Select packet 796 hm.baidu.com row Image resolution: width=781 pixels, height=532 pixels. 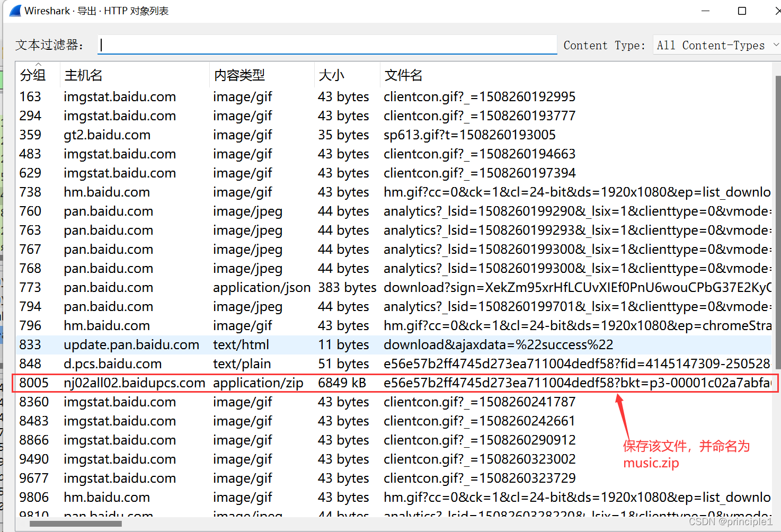click(394, 325)
